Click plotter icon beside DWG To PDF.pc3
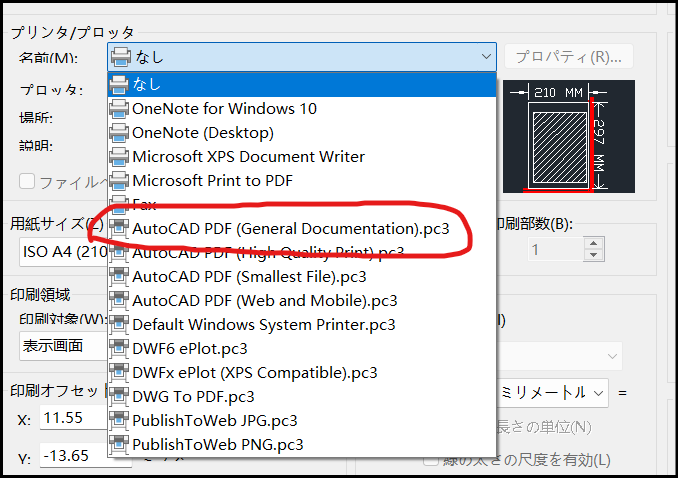This screenshot has width=678, height=478. point(119,397)
